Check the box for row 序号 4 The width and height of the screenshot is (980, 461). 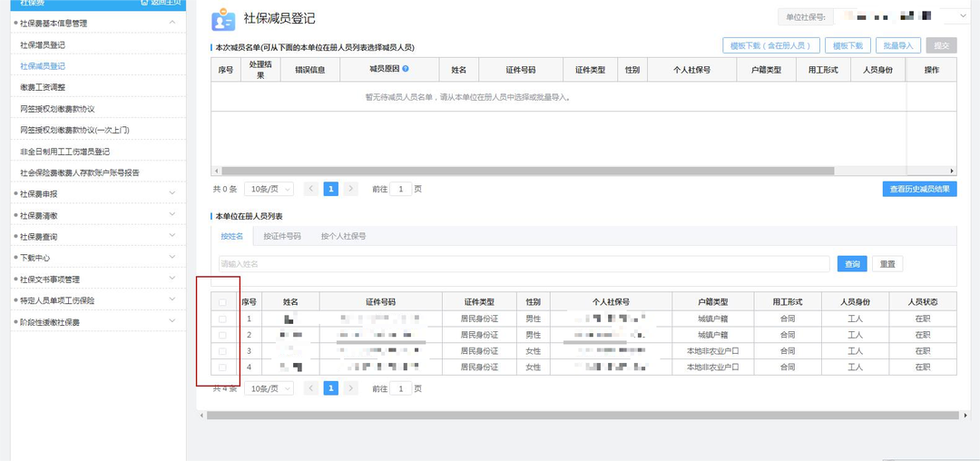222,368
